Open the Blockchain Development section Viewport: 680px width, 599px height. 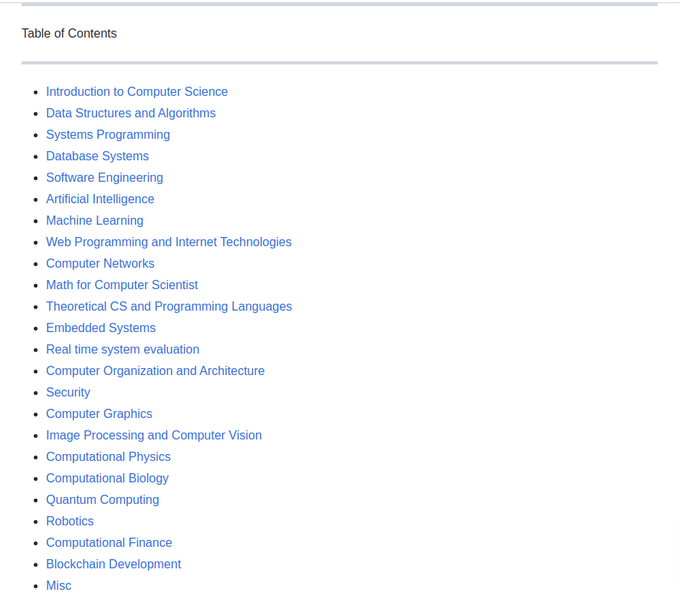113,564
